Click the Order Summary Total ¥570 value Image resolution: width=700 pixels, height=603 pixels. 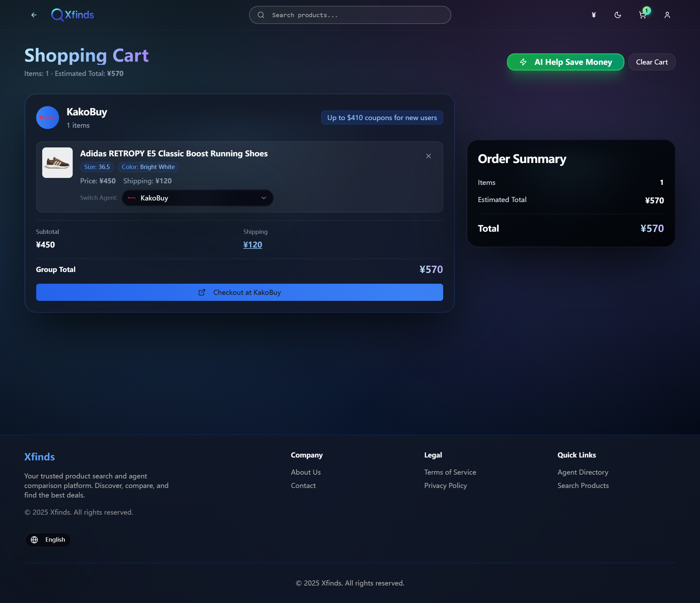(652, 228)
